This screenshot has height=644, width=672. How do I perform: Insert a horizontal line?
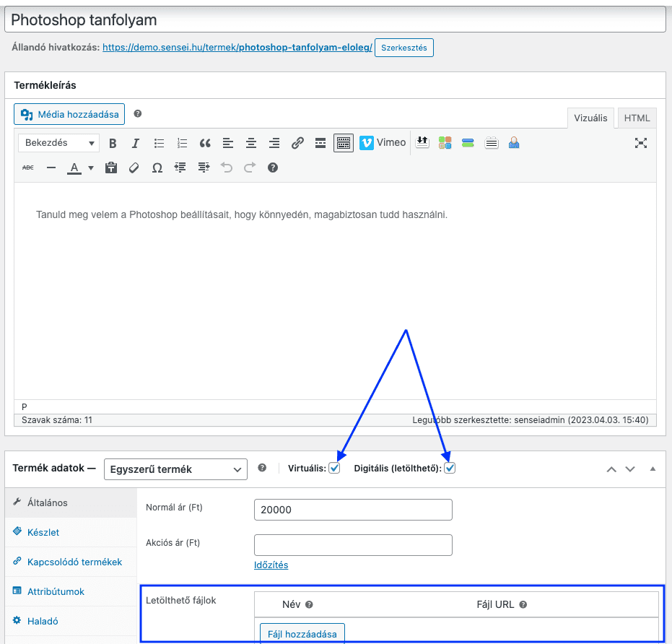[x=51, y=167]
